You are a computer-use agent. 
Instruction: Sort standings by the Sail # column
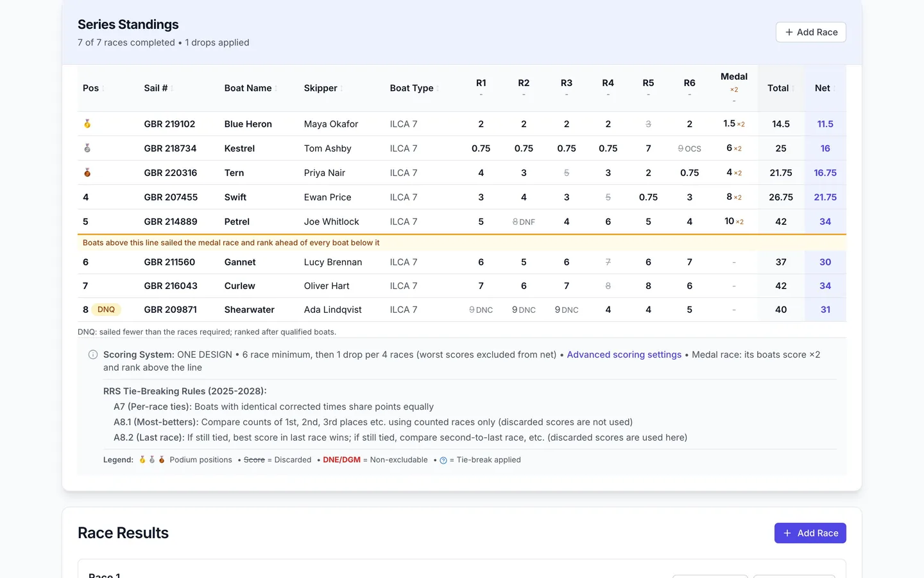tap(158, 88)
